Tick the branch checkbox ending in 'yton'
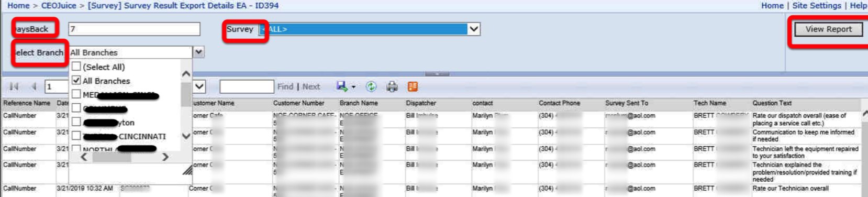Screen dimensions: 868x197 (x=76, y=122)
